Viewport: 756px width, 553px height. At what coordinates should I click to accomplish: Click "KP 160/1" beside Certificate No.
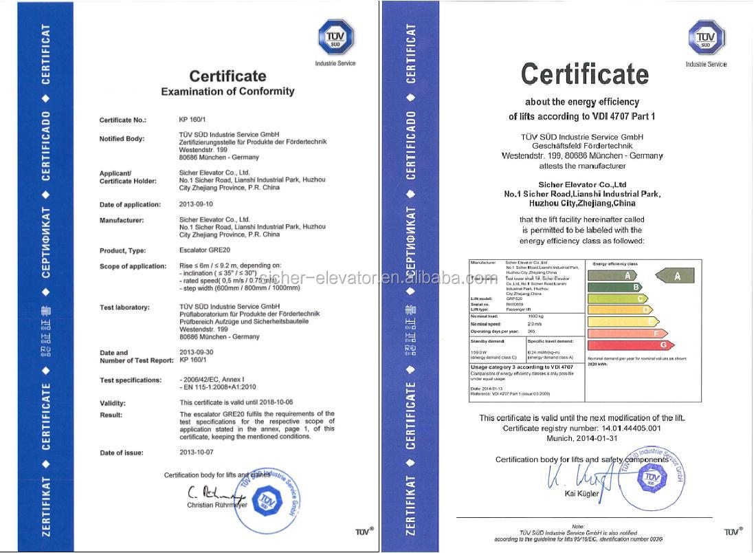[192, 119]
